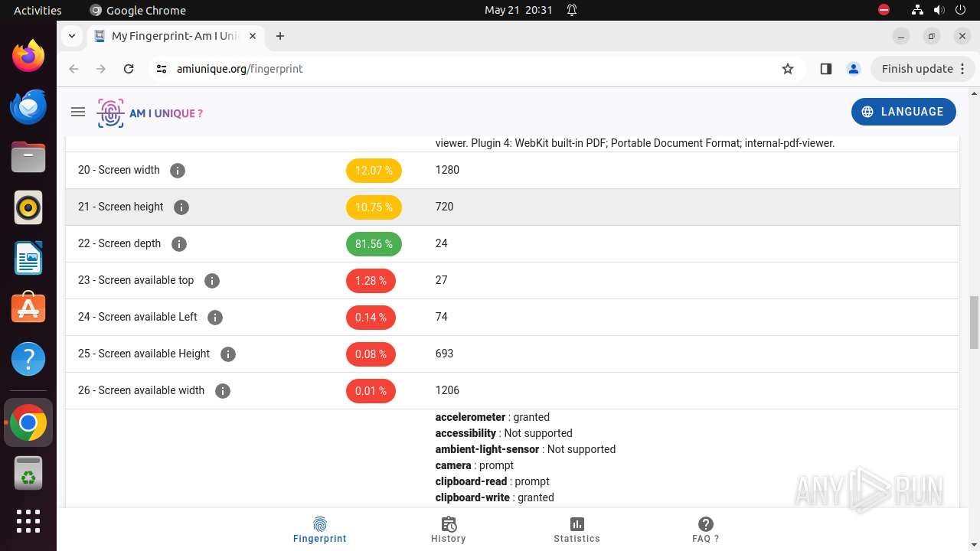Screen dimensions: 980x551
Task: Go back in browser history
Action: (x=73, y=69)
